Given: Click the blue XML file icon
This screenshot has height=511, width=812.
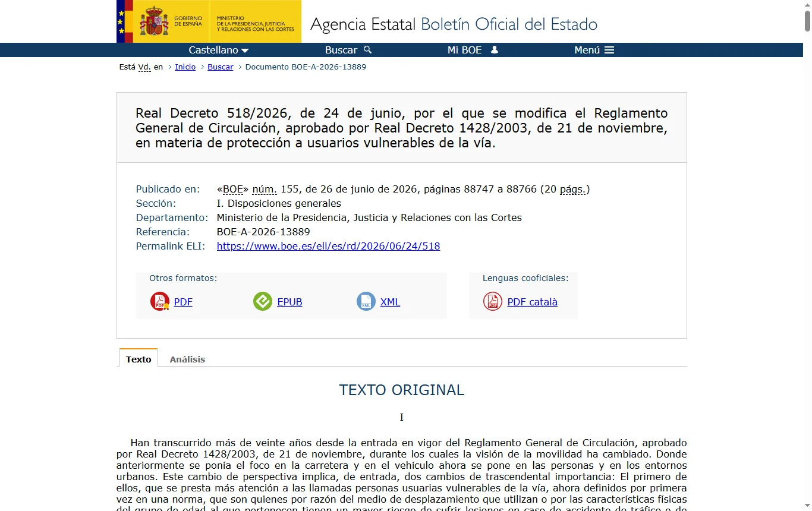Looking at the screenshot, I should click(x=366, y=301).
